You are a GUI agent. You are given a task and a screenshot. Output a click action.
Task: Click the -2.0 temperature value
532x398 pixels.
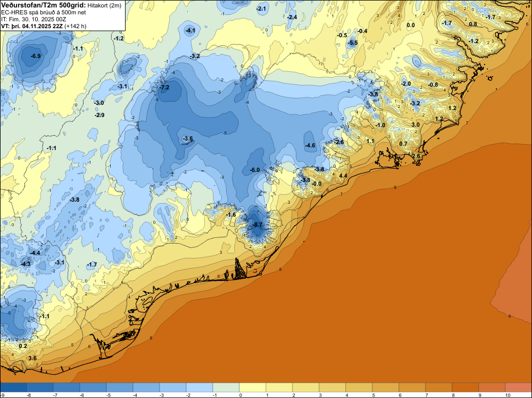click(x=406, y=84)
